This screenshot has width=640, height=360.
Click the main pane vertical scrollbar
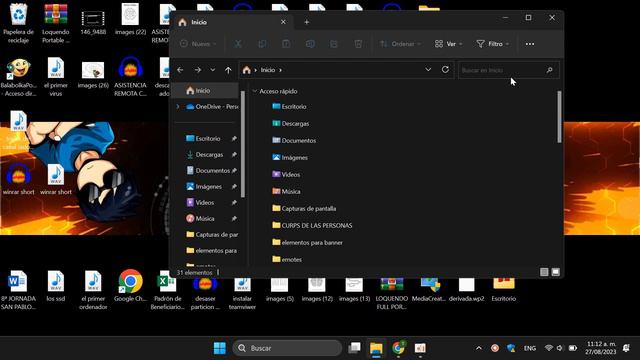[x=559, y=117]
